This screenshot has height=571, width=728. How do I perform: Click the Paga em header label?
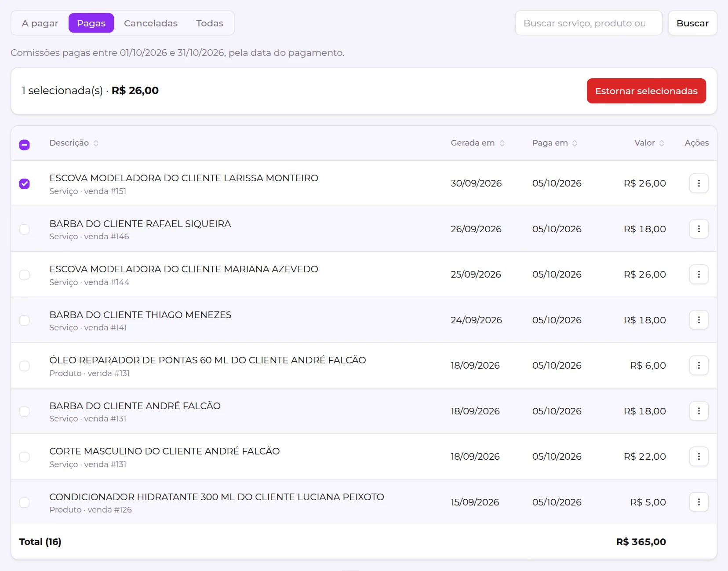coord(550,143)
